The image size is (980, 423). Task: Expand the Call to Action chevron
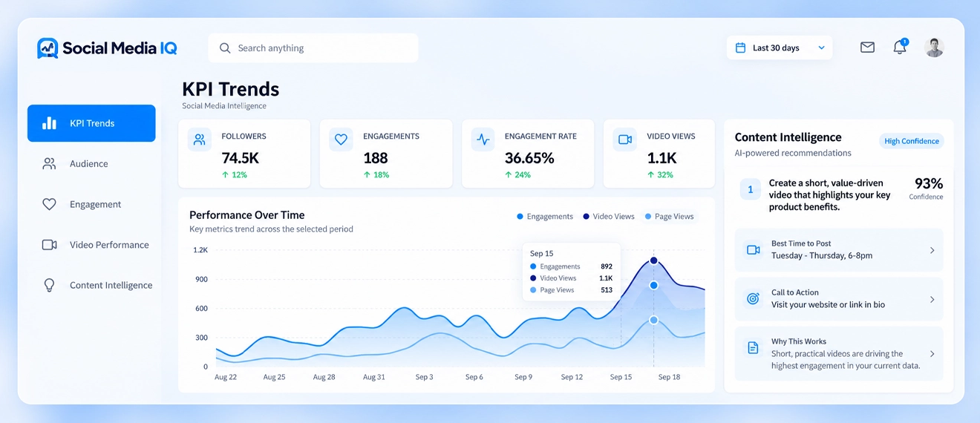[932, 299]
